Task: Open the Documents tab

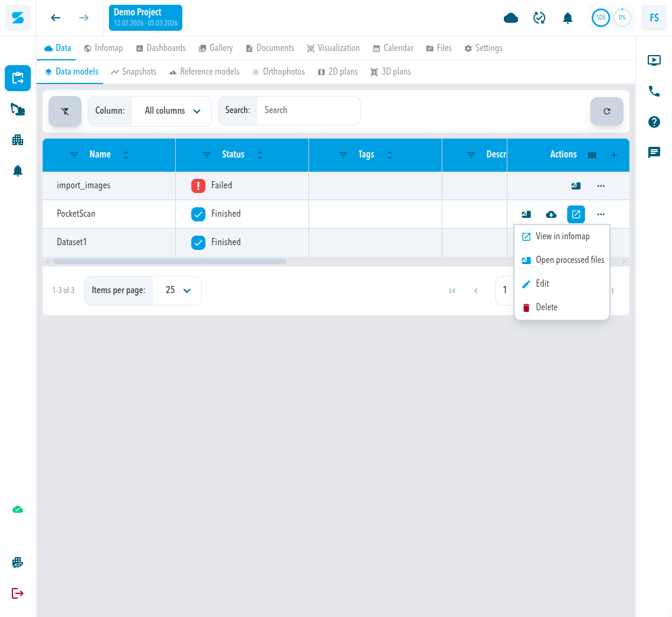Action: click(270, 48)
